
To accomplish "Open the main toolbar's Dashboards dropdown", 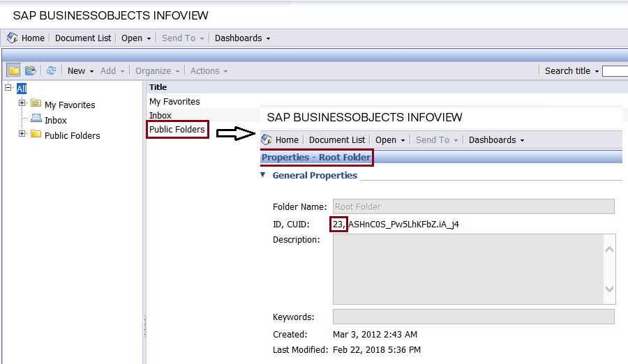I will tap(242, 38).
